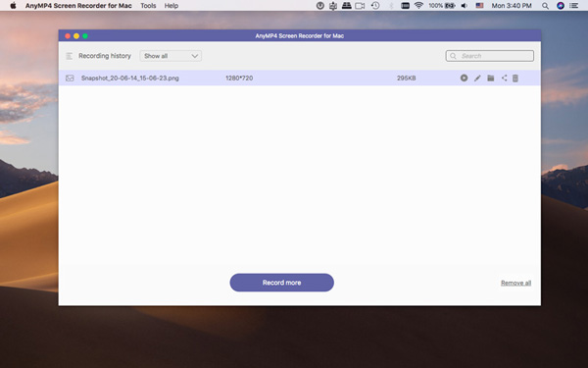Click the Bluetooth menu bar icon
588x368 pixels.
coord(391,6)
